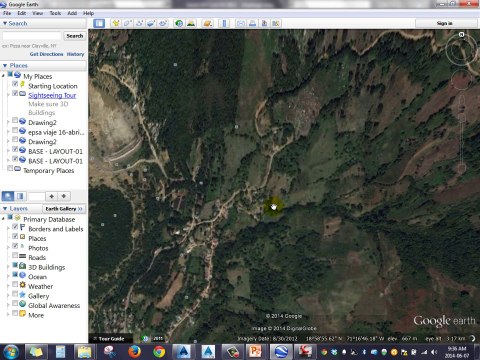Expand the More layer node
Screen dimensions: 480x360
pos(8,314)
